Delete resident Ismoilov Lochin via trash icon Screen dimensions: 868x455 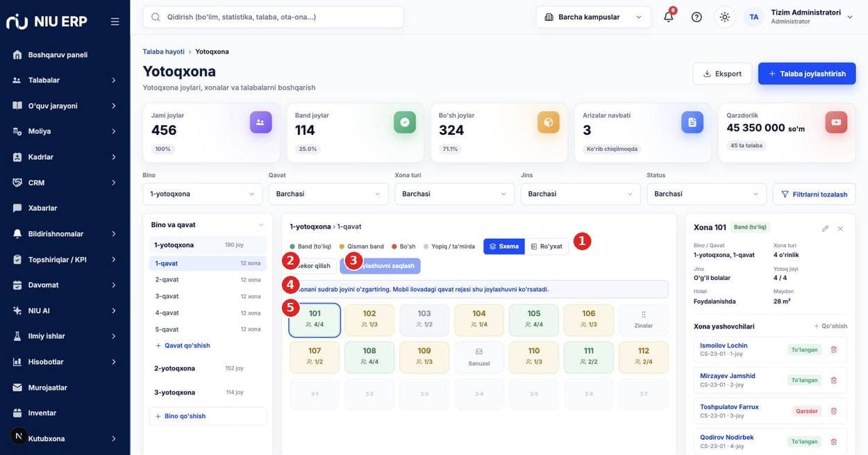click(x=834, y=349)
